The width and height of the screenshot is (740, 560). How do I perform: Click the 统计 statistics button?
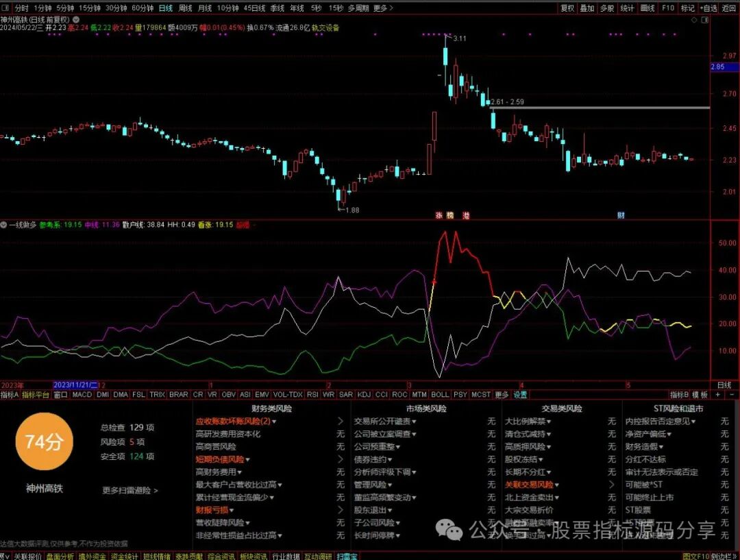(x=627, y=8)
